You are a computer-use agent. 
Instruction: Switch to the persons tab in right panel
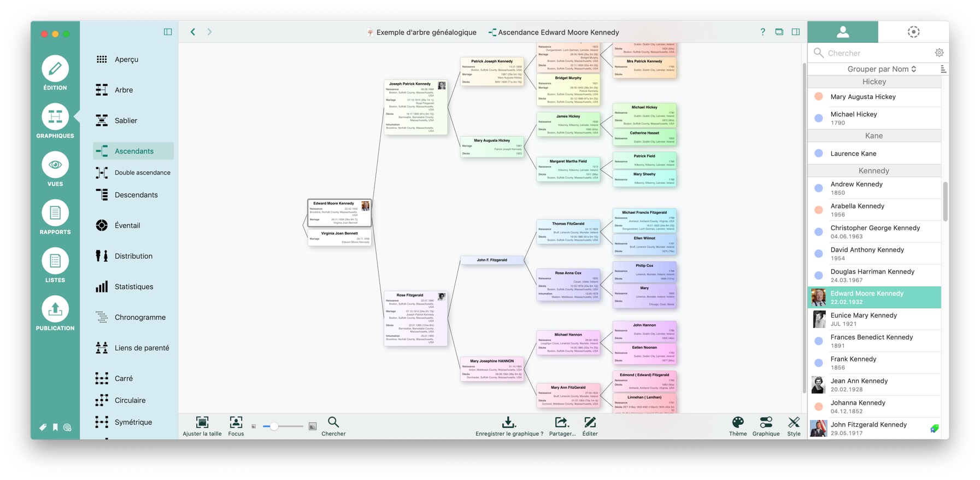pyautogui.click(x=843, y=32)
